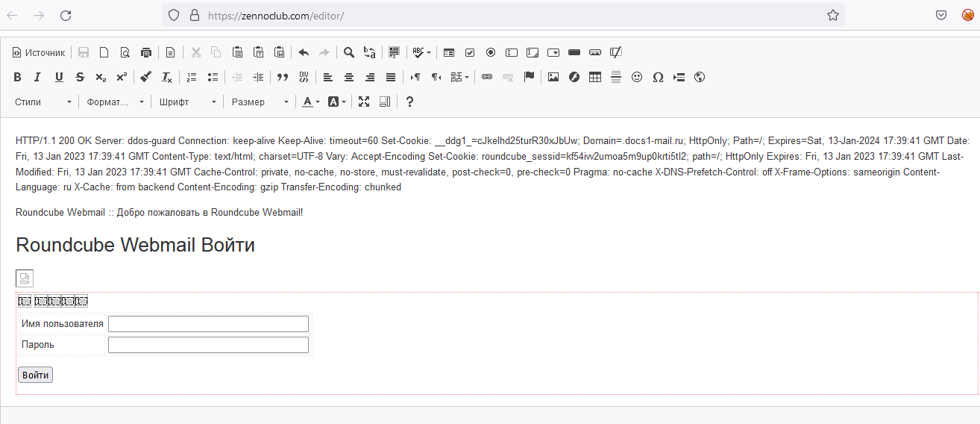The width and height of the screenshot is (980, 424).
Task: Toggle Underline formatting
Action: pyautogui.click(x=59, y=77)
